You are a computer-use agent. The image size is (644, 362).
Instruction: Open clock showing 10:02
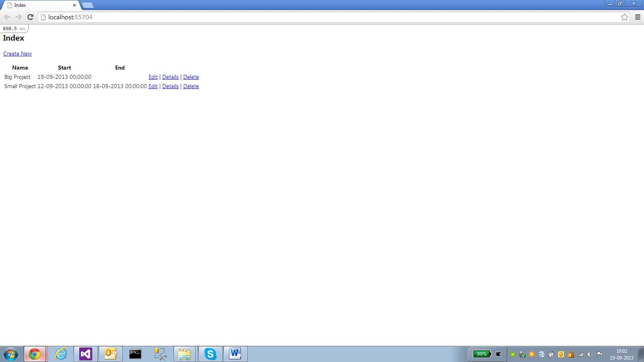[x=621, y=354]
